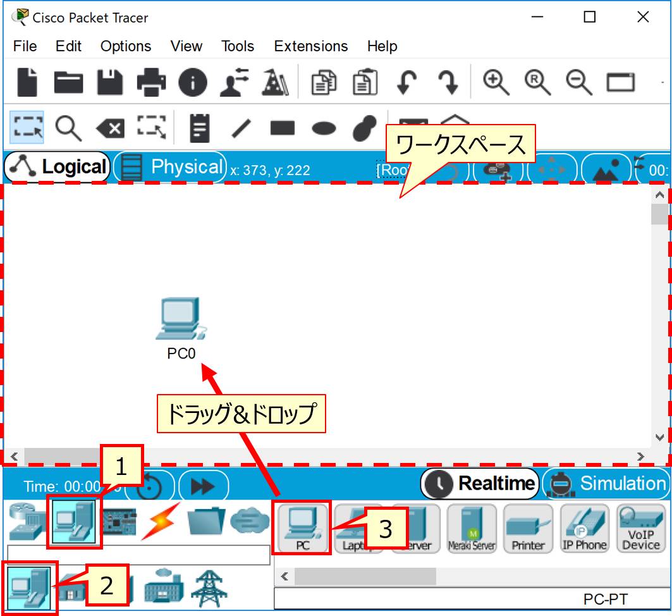672x616 pixels.
Task: Place a note with the Note tool
Action: [x=200, y=128]
